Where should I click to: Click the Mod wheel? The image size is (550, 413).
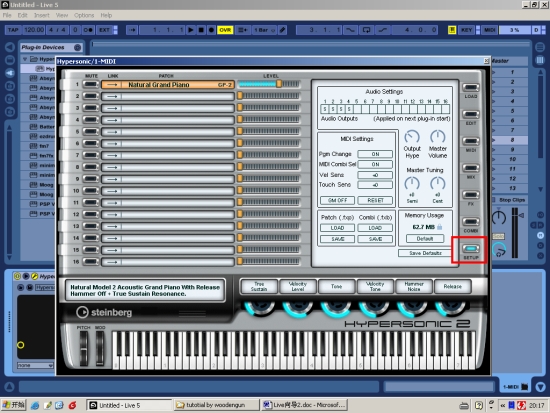click(100, 348)
